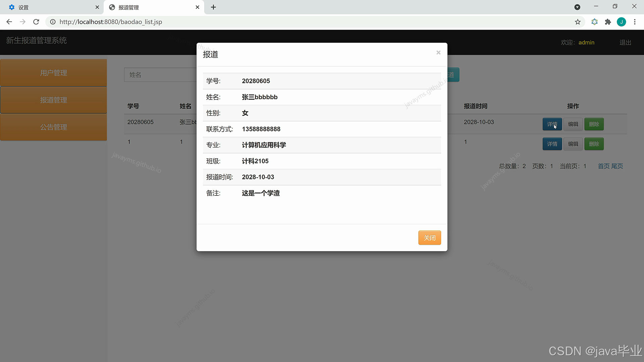Click 详情 for student 20280605
The width and height of the screenshot is (644, 362).
pyautogui.click(x=552, y=124)
